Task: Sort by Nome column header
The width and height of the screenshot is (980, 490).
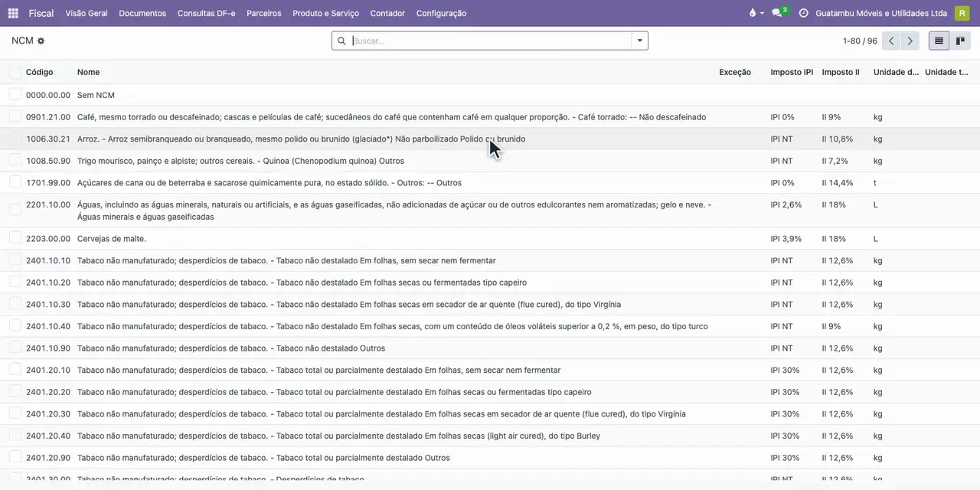Action: point(88,72)
